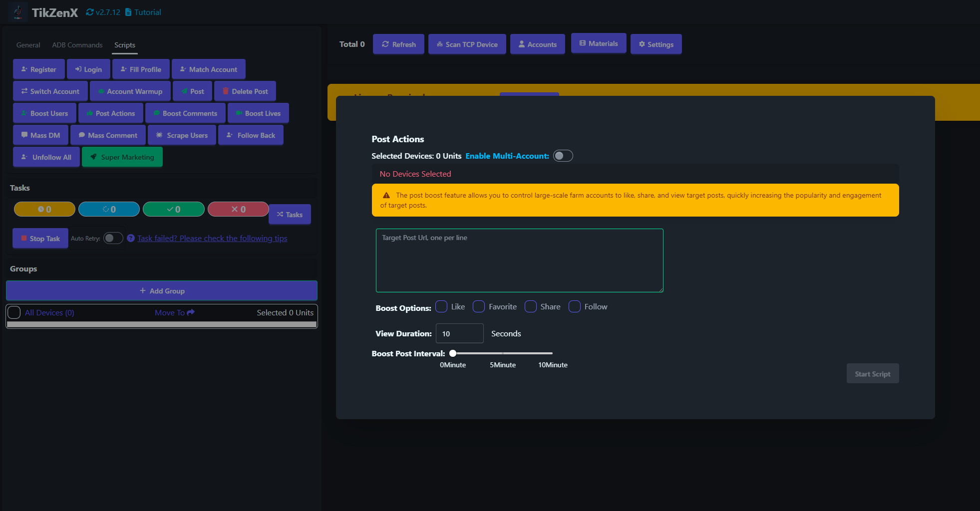
Task: Select the All Devices checkbox
Action: click(x=14, y=312)
